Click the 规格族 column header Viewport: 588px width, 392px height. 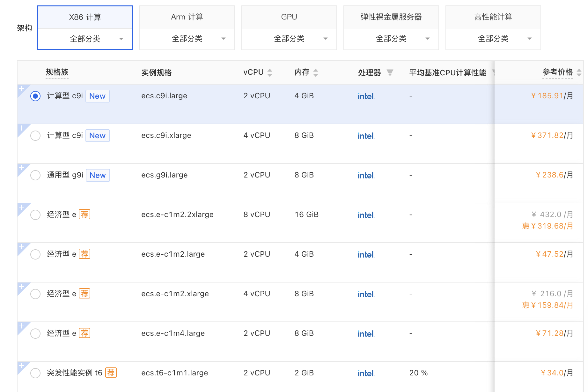pyautogui.click(x=57, y=72)
